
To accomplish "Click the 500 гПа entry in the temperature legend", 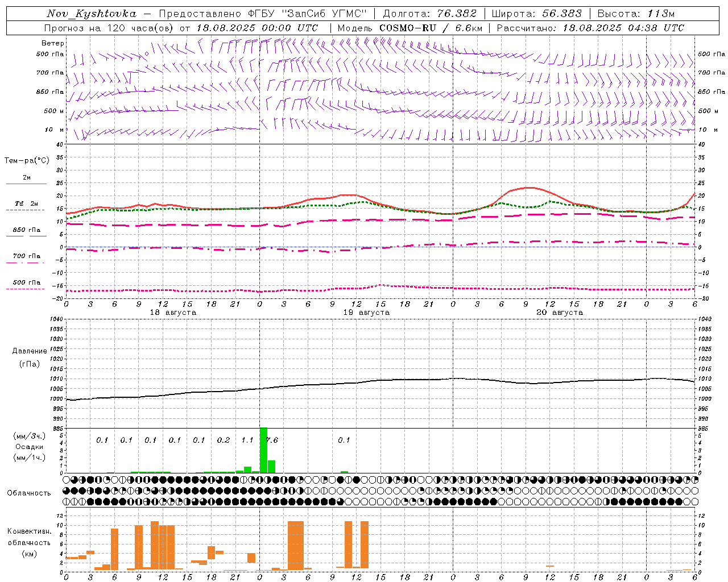I will pyautogui.click(x=26, y=282).
